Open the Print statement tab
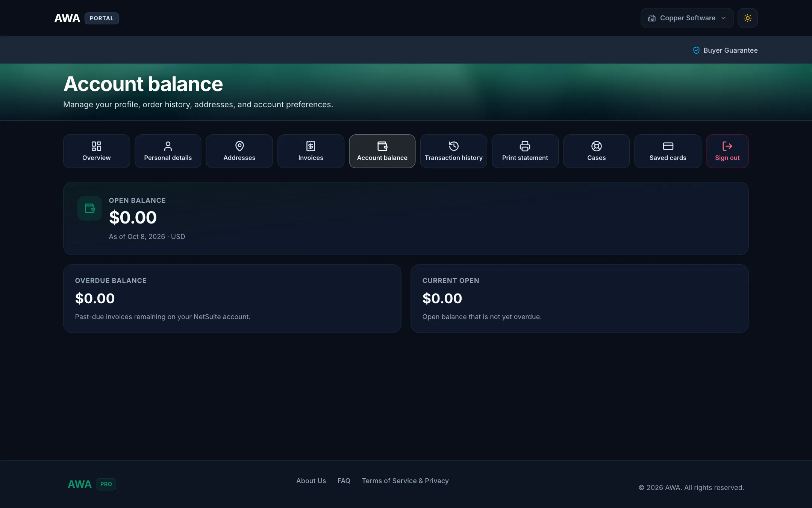The width and height of the screenshot is (812, 508). click(x=525, y=151)
